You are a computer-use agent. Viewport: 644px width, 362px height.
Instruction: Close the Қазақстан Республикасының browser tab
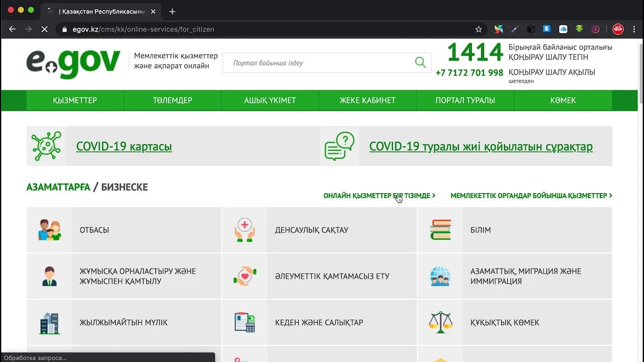pyautogui.click(x=153, y=12)
